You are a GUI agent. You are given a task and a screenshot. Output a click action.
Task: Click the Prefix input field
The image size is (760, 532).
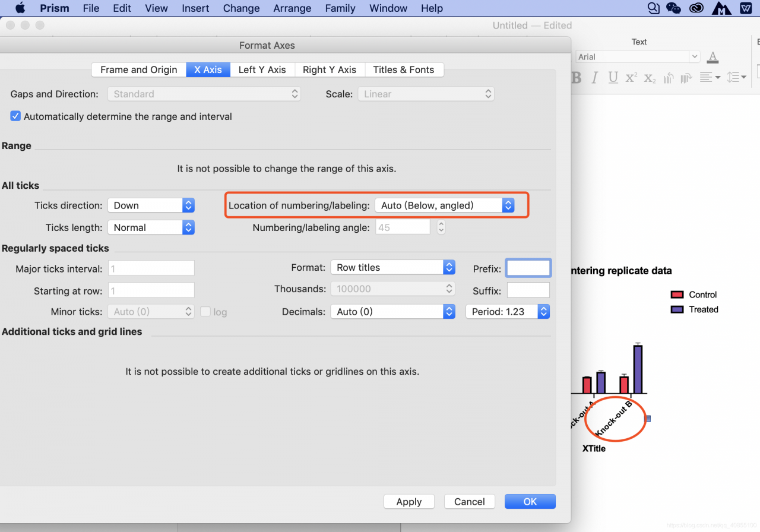(x=528, y=268)
